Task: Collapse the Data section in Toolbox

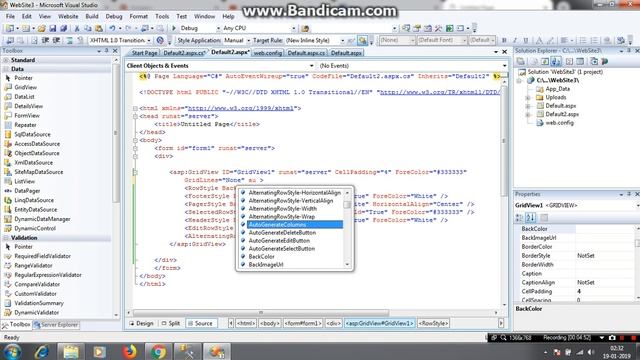Action: 6,69
